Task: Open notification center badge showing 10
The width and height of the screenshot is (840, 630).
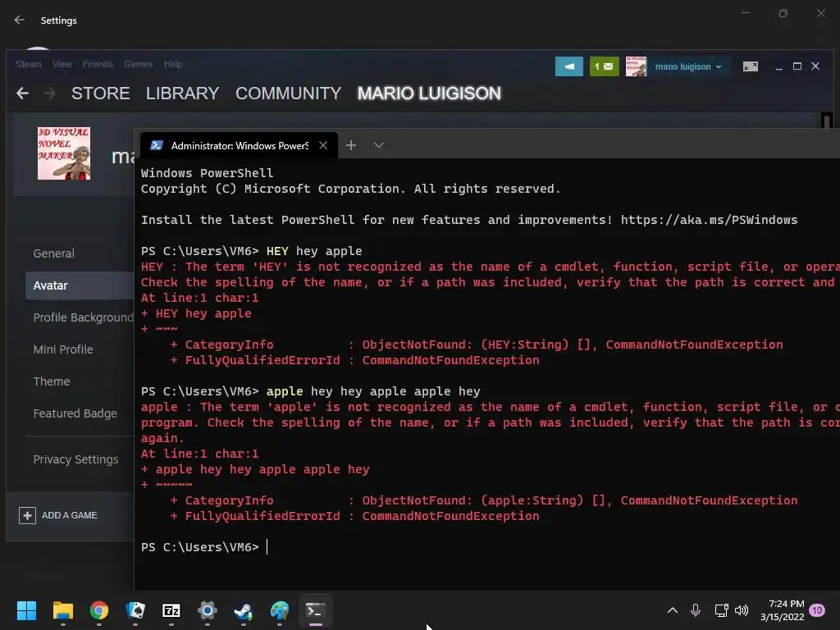Action: [817, 610]
